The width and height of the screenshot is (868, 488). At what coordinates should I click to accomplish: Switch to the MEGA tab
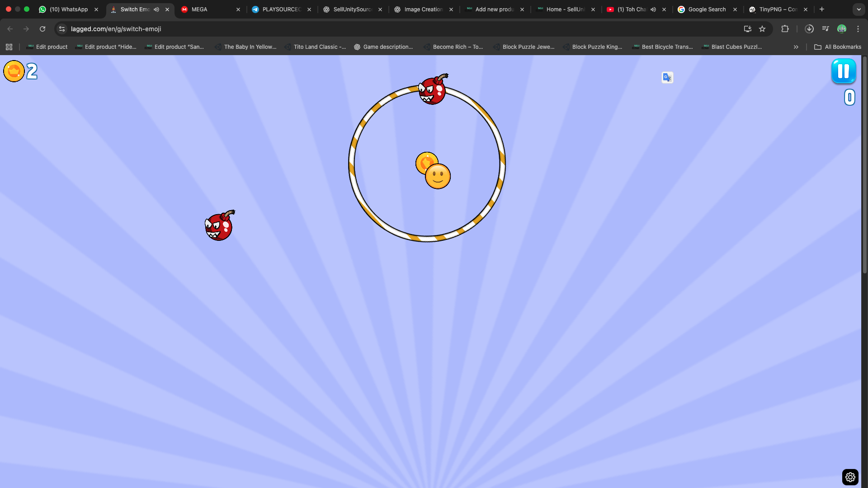pos(199,9)
